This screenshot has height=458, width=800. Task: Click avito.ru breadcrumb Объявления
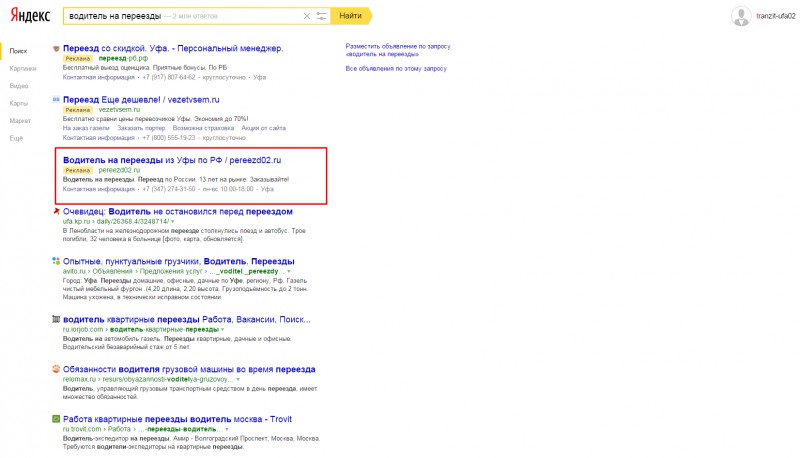112,271
